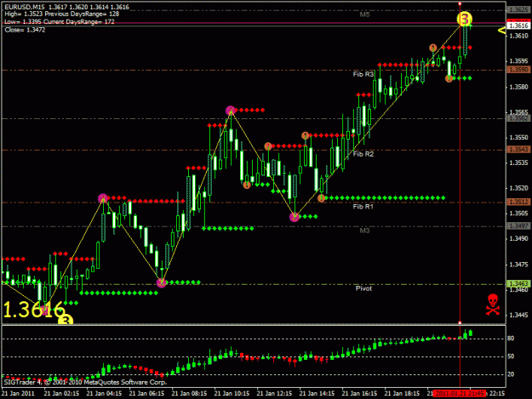Screen dimensions: 532x399
Task: Click the oscillator 80 level label
Action: coord(511,339)
